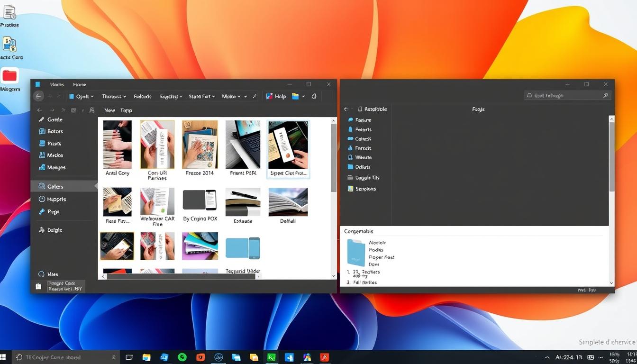Select the Gottle sidebar item

pyautogui.click(x=50, y=120)
